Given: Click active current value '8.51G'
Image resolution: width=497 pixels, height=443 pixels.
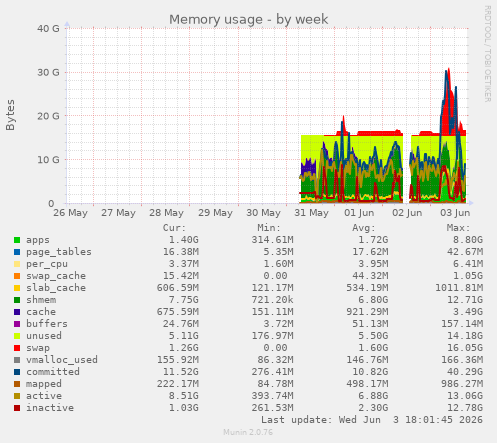Looking at the screenshot, I should (183, 396).
